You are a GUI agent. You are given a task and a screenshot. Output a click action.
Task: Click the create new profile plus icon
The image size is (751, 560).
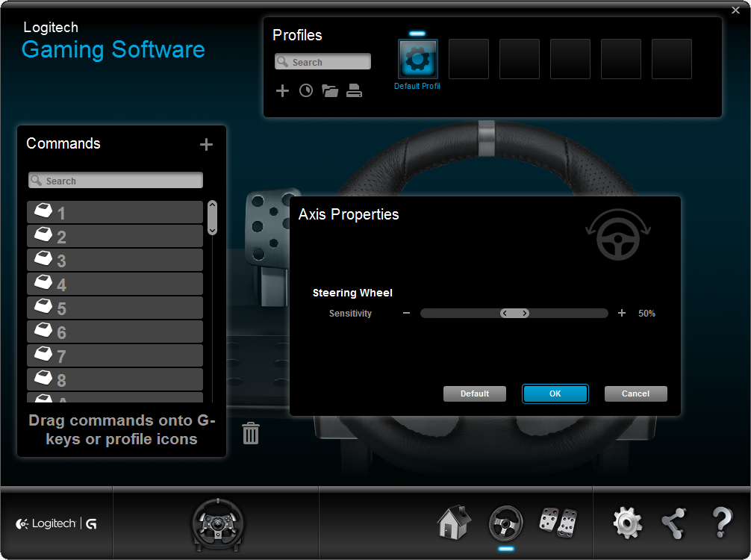283,90
